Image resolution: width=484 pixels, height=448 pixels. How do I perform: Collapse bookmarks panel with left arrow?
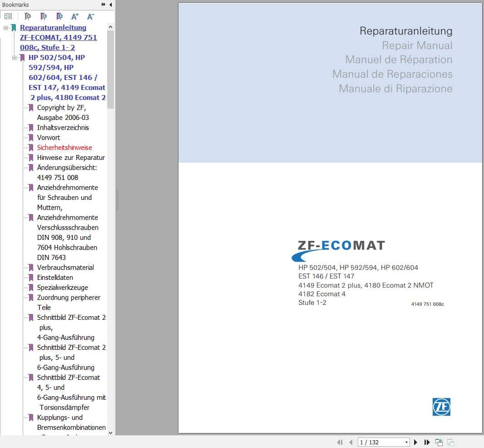[x=110, y=5]
